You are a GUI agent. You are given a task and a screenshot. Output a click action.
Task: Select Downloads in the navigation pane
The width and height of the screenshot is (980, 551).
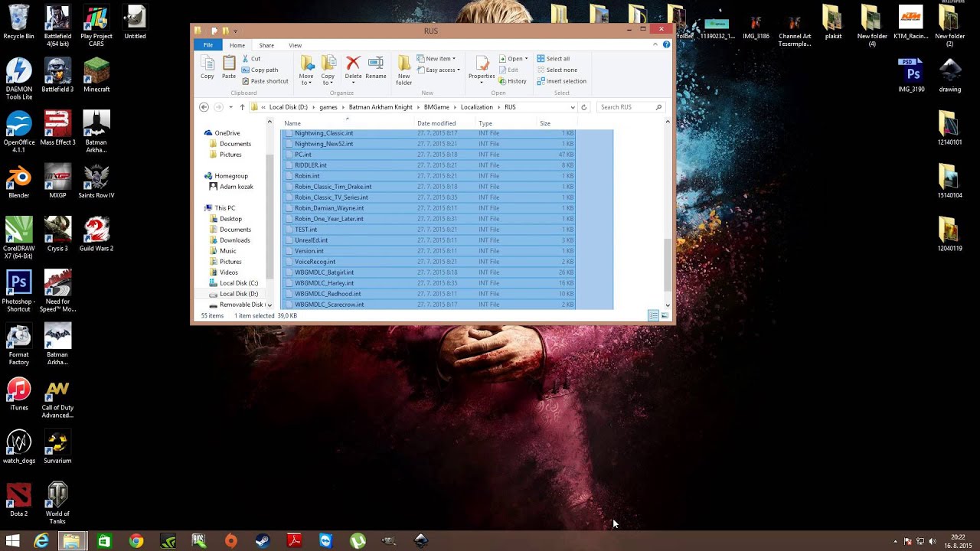point(235,240)
